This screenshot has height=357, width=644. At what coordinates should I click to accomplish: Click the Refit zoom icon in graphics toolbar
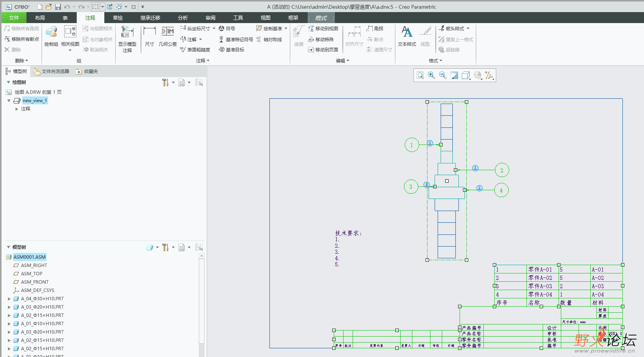pyautogui.click(x=420, y=75)
